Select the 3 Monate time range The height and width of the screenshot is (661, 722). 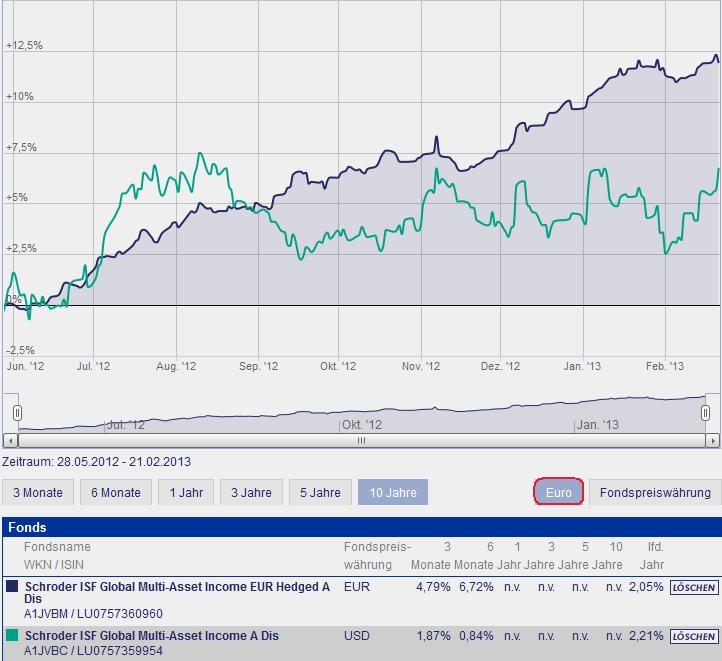pyautogui.click(x=38, y=492)
